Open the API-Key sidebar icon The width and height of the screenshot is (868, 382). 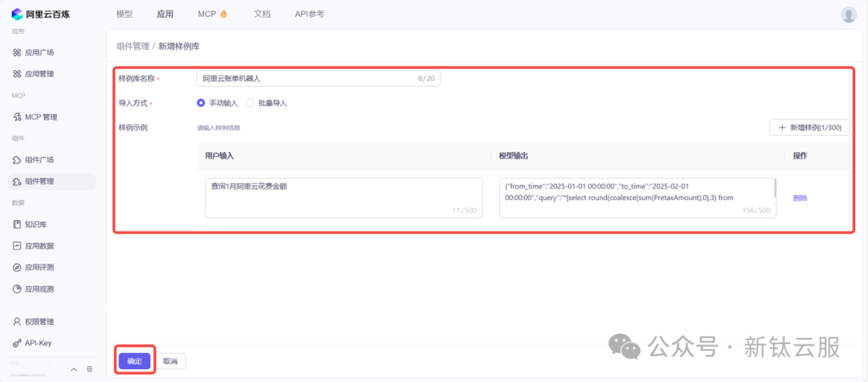tap(17, 343)
